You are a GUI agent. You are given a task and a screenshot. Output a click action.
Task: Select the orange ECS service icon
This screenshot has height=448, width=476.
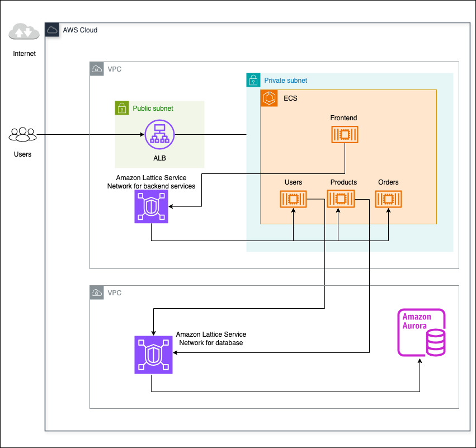(x=270, y=98)
